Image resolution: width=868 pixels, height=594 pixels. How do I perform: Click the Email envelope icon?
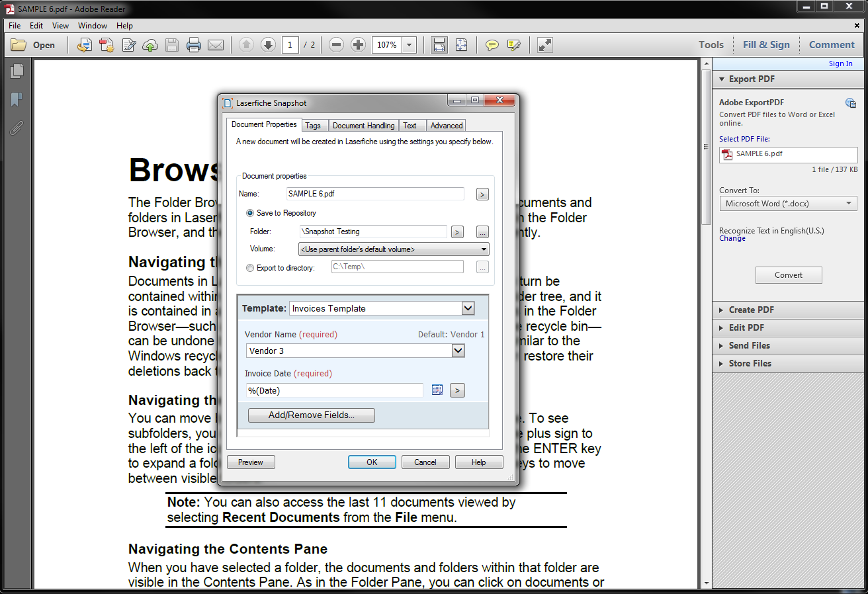(216, 45)
